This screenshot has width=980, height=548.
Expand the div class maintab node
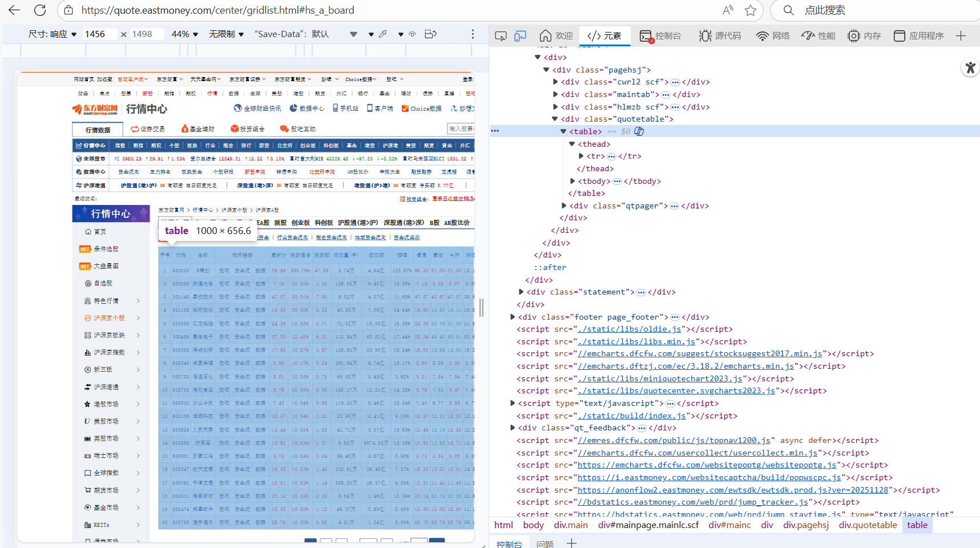point(555,95)
